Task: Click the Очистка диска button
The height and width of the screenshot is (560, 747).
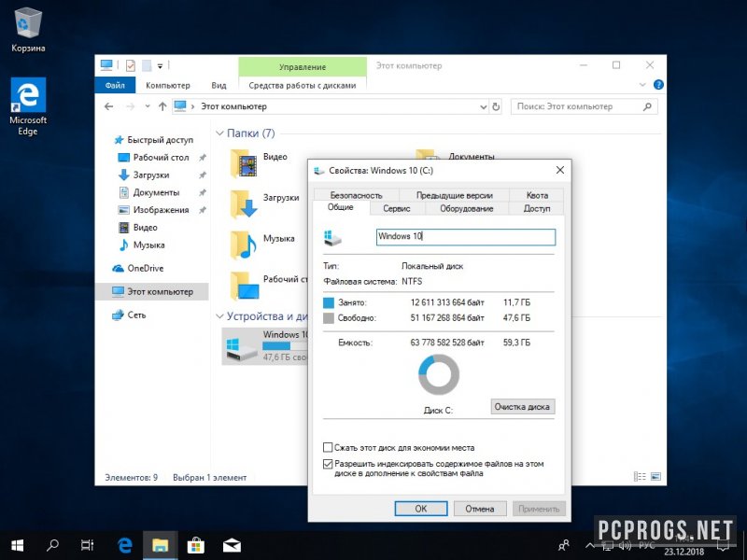Action: pos(522,407)
